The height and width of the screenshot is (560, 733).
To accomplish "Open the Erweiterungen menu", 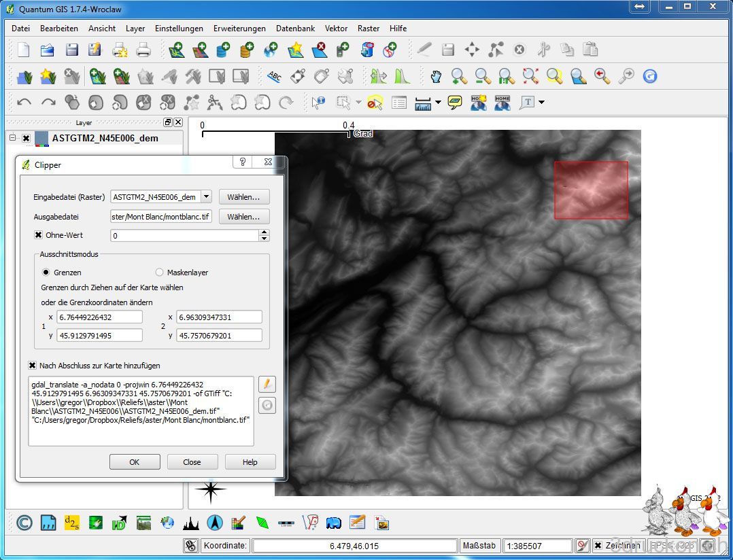I will [x=239, y=29].
